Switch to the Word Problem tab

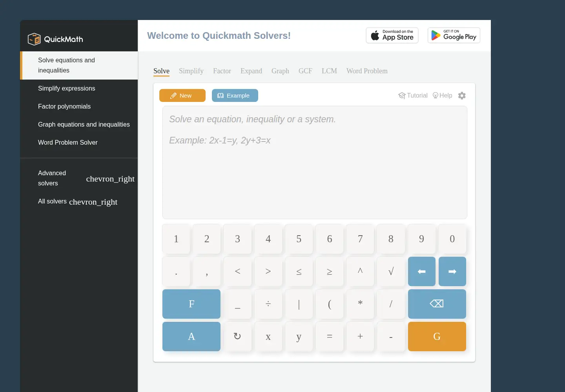coord(367,71)
